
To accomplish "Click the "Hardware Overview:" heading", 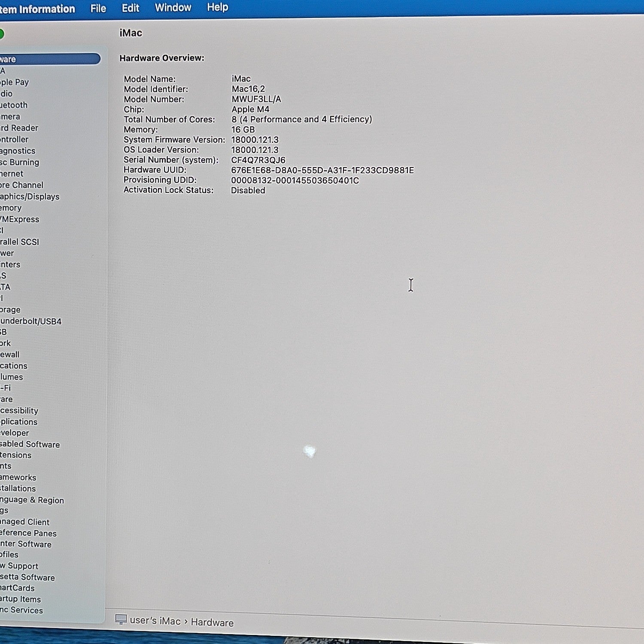I will point(162,58).
